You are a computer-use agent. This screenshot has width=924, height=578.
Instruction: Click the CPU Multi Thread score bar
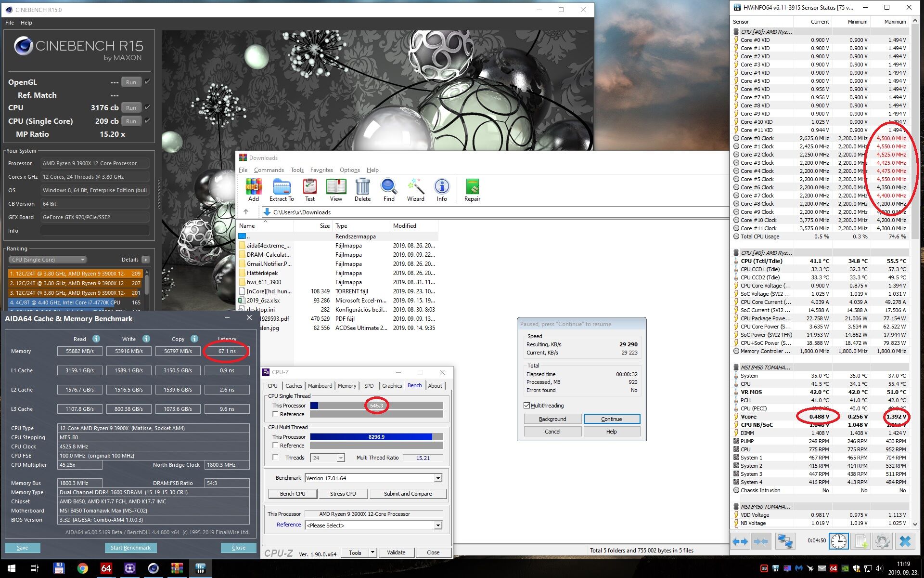pos(376,437)
